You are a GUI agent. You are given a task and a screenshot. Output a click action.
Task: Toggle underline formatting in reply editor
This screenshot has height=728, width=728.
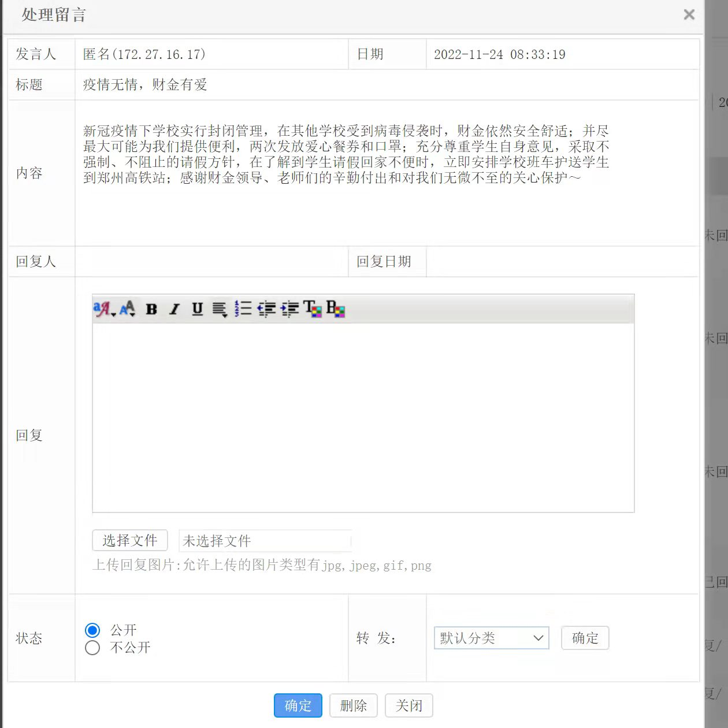point(197,309)
